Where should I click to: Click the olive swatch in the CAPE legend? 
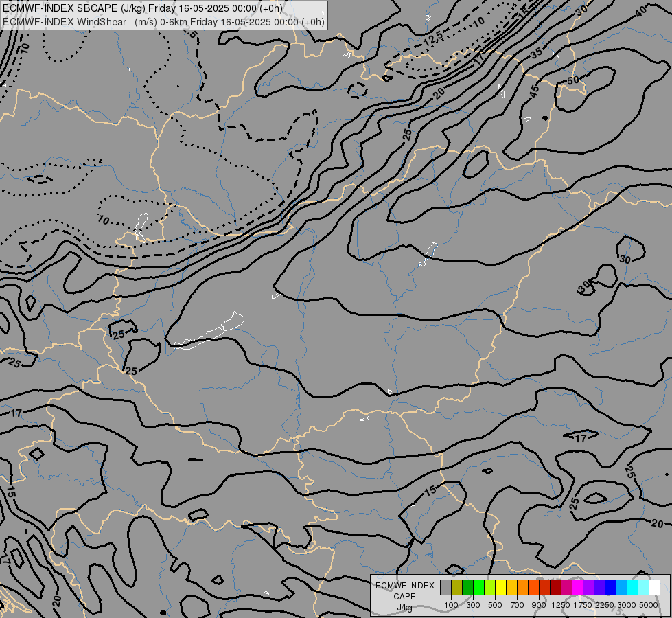457,588
